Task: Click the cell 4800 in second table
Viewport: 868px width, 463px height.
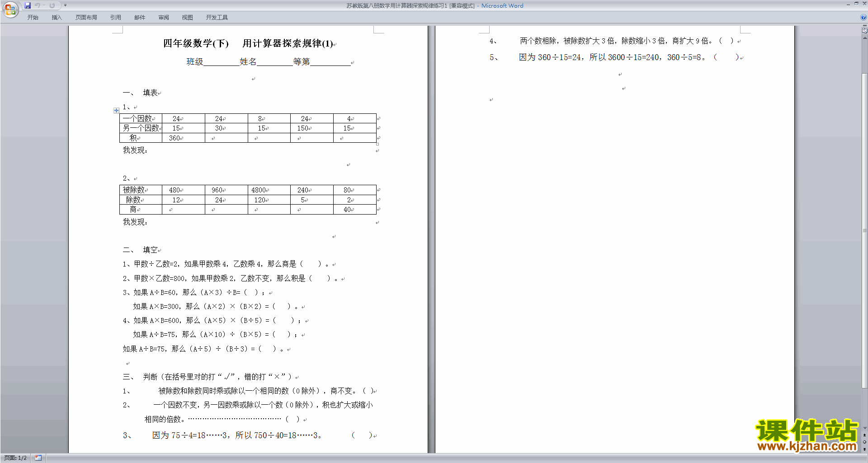Action: [269, 190]
